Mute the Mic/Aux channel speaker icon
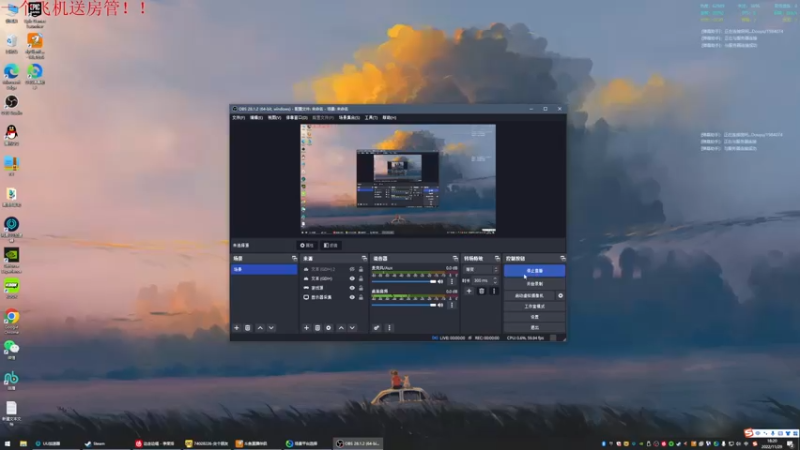The width and height of the screenshot is (800, 450). pyautogui.click(x=441, y=281)
